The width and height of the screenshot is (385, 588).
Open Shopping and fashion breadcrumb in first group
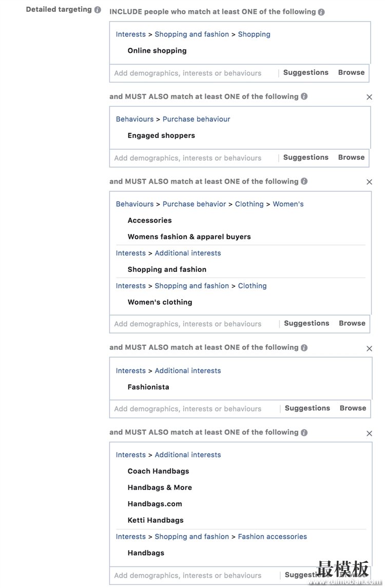tap(192, 34)
